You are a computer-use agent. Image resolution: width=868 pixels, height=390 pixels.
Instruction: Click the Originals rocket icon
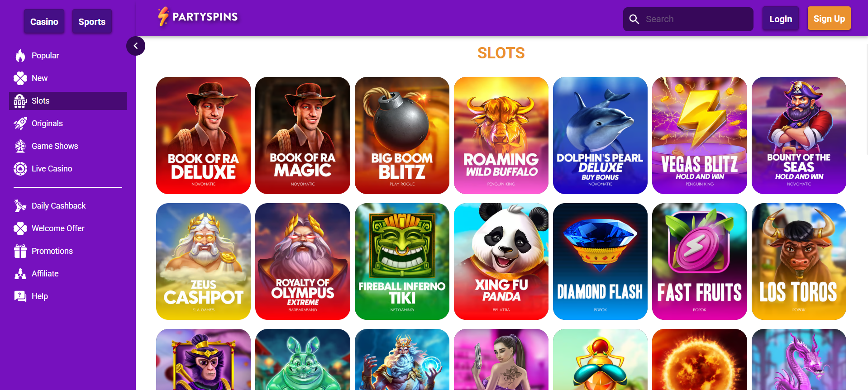20,124
